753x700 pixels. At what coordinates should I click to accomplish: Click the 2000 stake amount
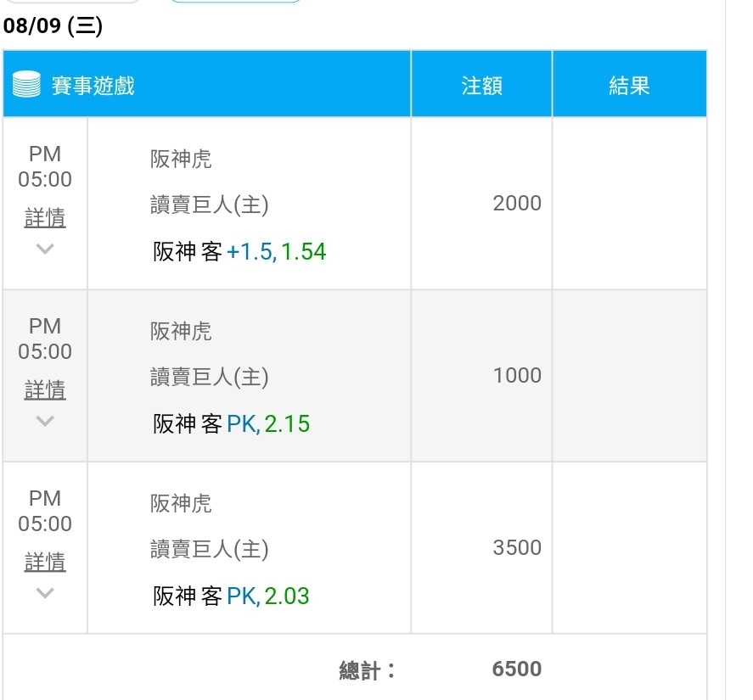[517, 203]
